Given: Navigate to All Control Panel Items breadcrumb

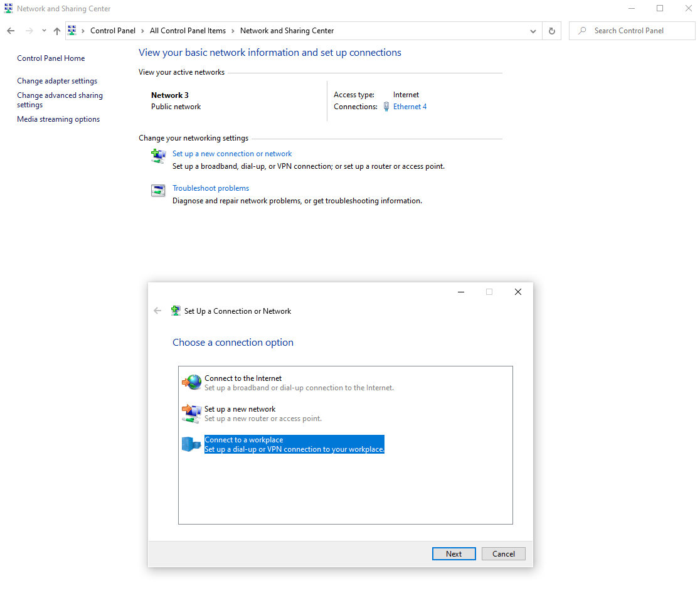Looking at the screenshot, I should [x=188, y=30].
